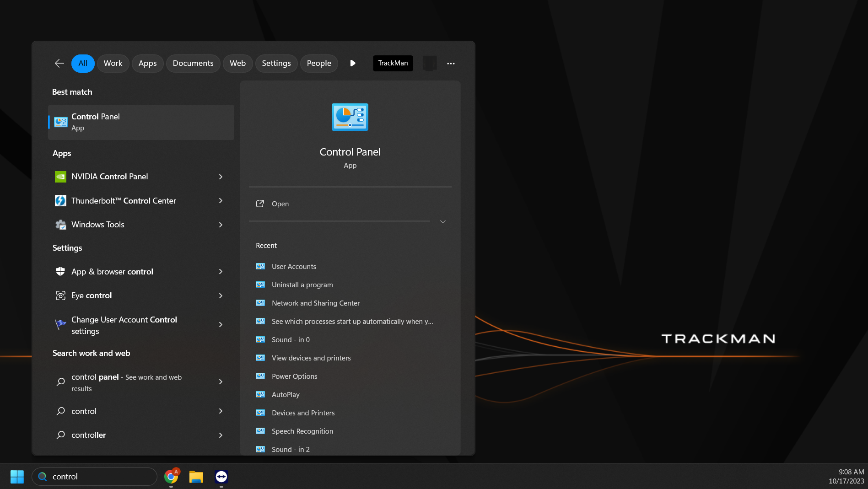Expand the Windows Tools result
This screenshot has width=868, height=489.
coord(221,225)
